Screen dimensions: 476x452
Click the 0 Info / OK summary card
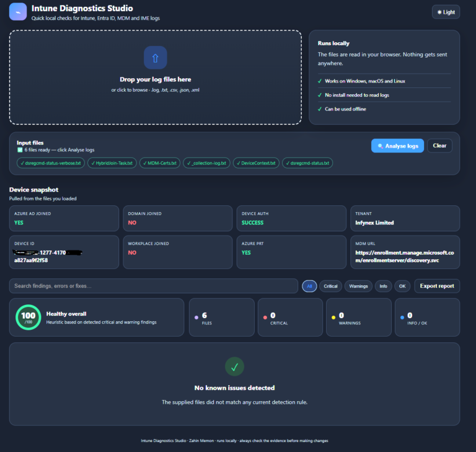point(427,317)
